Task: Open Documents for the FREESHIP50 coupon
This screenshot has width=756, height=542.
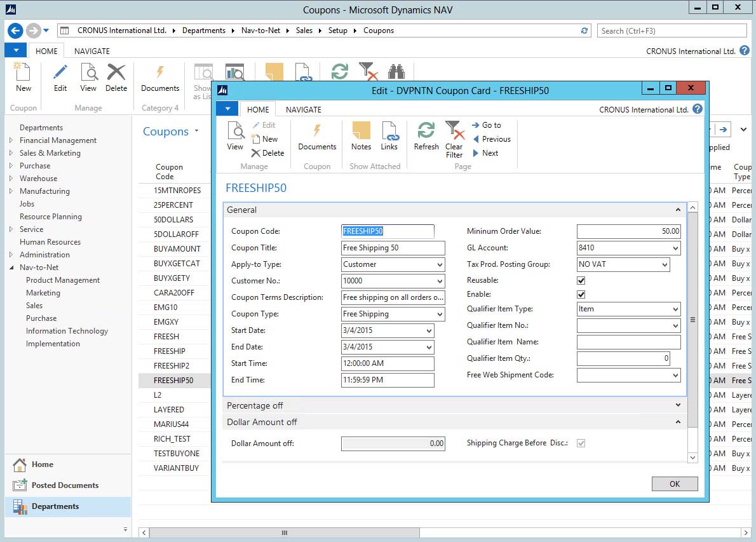Action: [x=316, y=139]
